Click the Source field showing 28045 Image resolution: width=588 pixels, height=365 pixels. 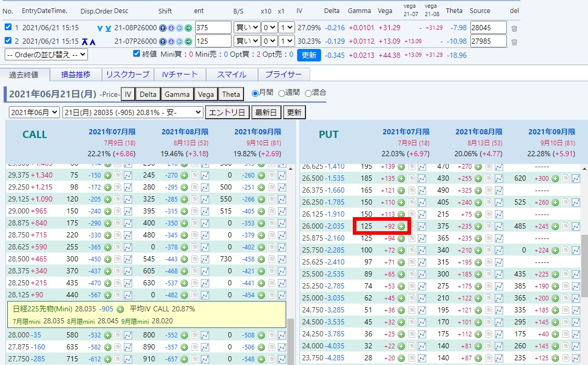pos(489,28)
